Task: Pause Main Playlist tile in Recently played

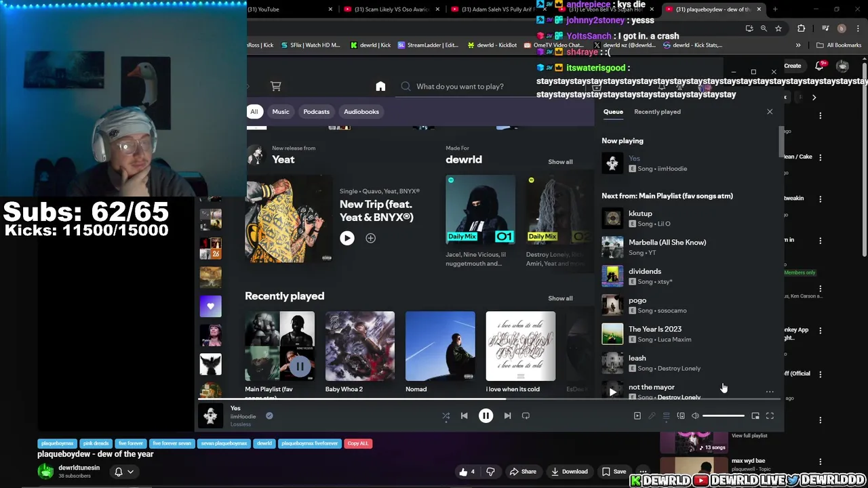Action: (x=300, y=367)
